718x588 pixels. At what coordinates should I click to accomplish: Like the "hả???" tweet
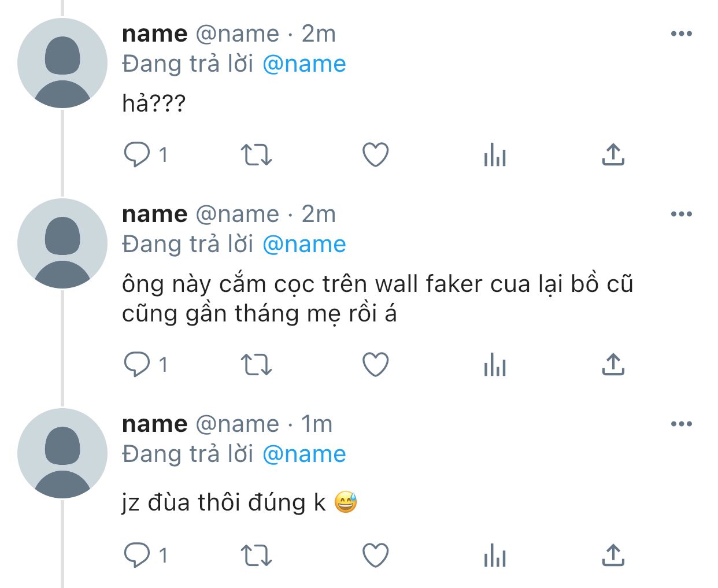(x=375, y=155)
